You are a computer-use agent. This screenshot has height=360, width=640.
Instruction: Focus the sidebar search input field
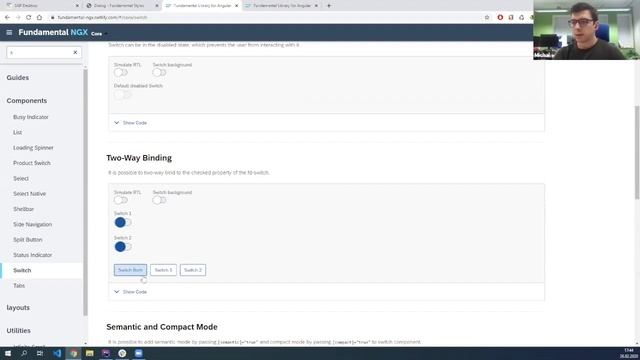(39, 53)
